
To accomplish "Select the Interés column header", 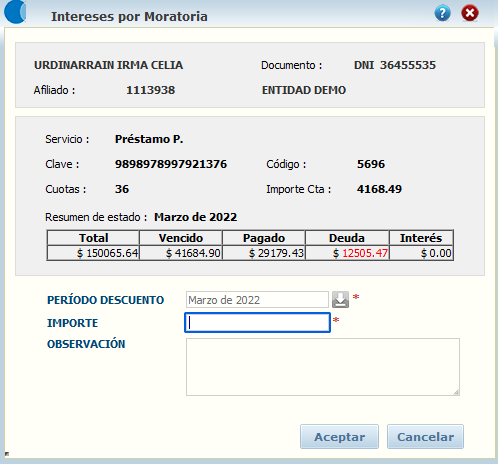I will pyautogui.click(x=421, y=238).
